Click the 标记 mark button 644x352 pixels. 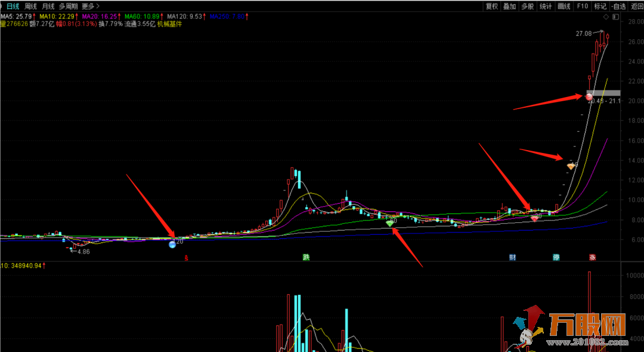click(600, 6)
